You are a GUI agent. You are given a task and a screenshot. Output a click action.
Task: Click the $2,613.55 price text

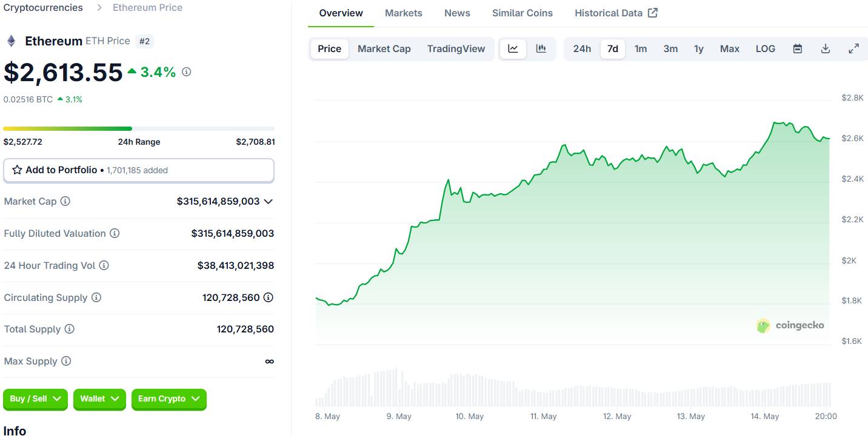click(x=64, y=72)
